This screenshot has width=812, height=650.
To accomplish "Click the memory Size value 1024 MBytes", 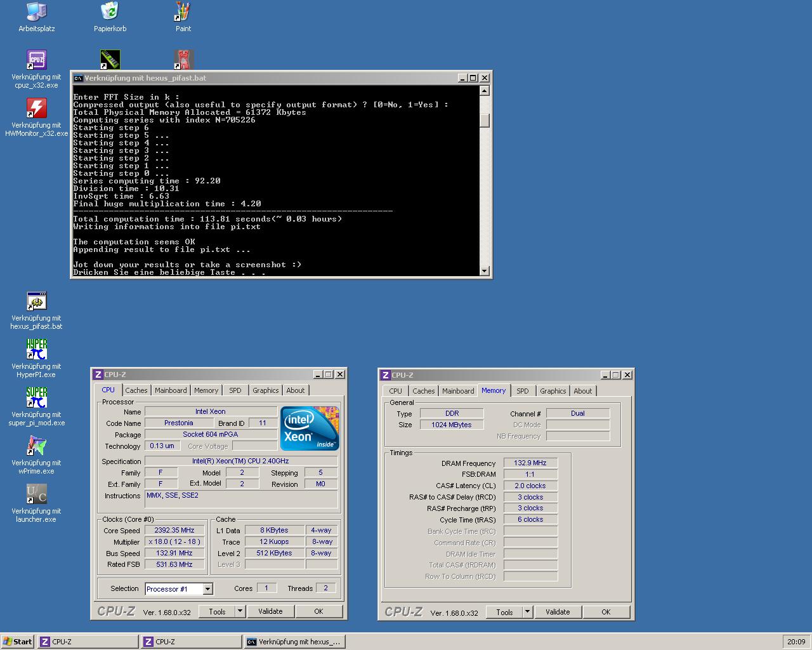I will [x=452, y=425].
